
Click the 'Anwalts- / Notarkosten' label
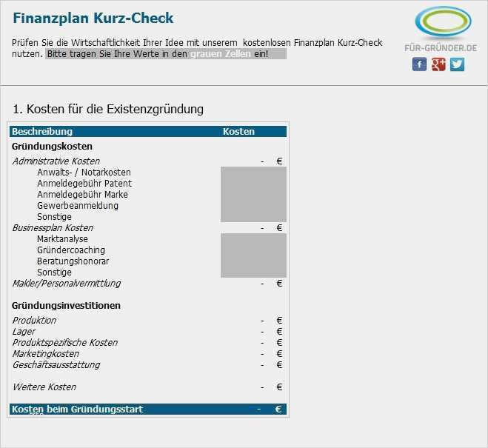click(84, 173)
